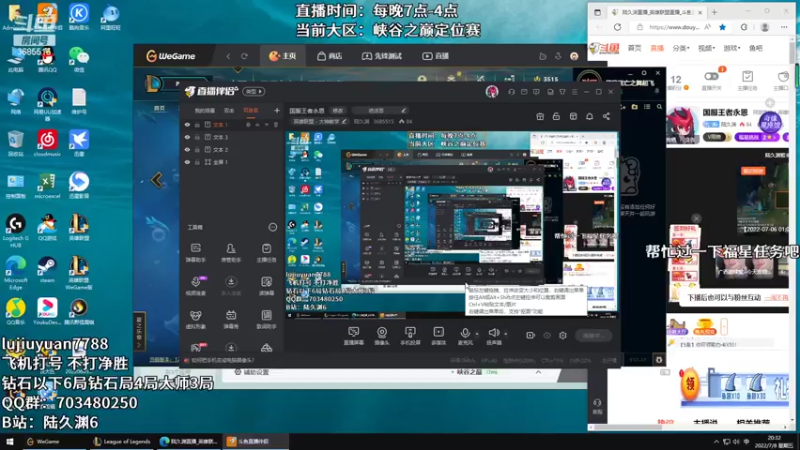Viewport: 800px width, 450px height.
Task: Expand the toolbox more (…) circle button
Action: pos(273,228)
